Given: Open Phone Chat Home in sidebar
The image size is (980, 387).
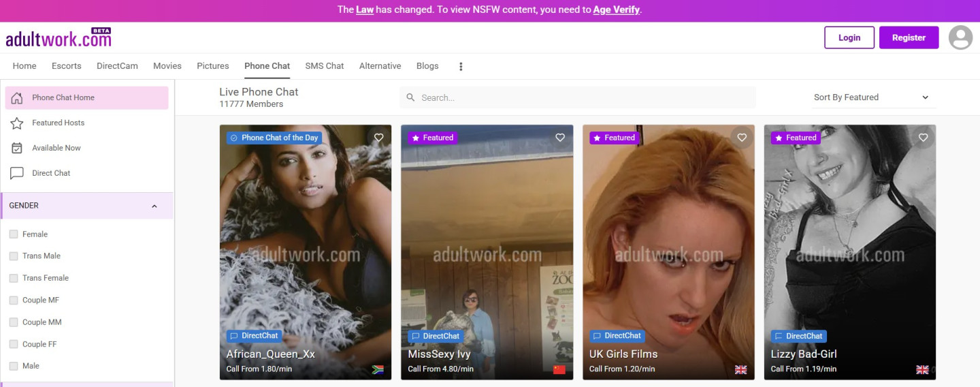Looking at the screenshot, I should (x=86, y=97).
